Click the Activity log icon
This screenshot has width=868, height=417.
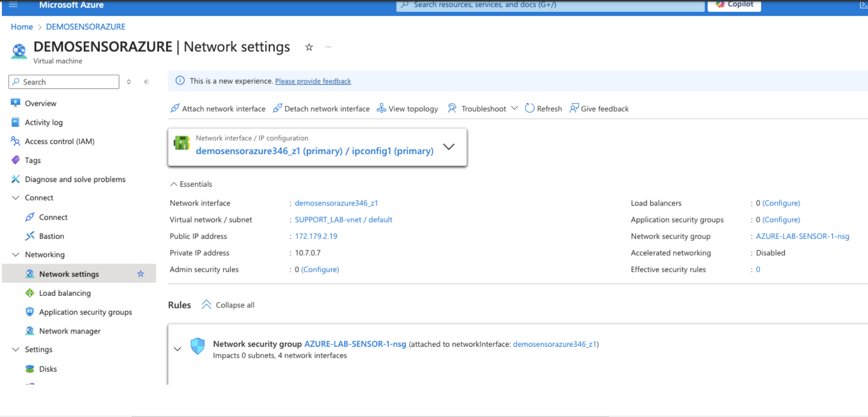[16, 122]
